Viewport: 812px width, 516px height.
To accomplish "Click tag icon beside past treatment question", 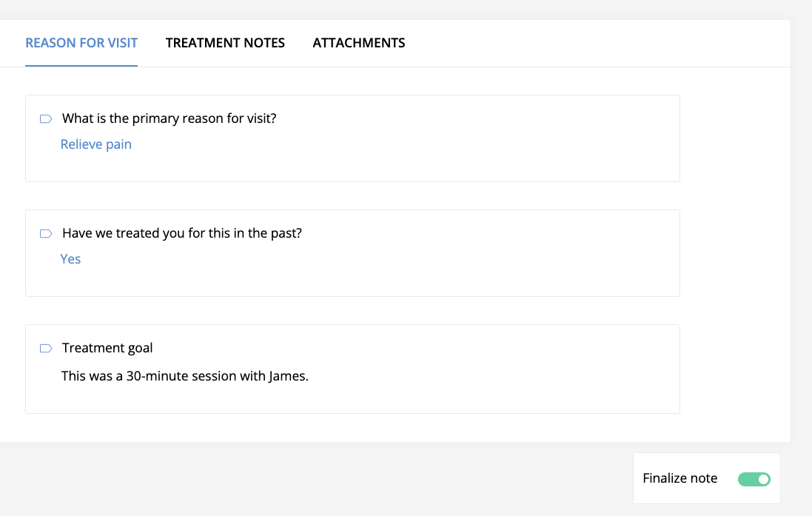I will 46,234.
